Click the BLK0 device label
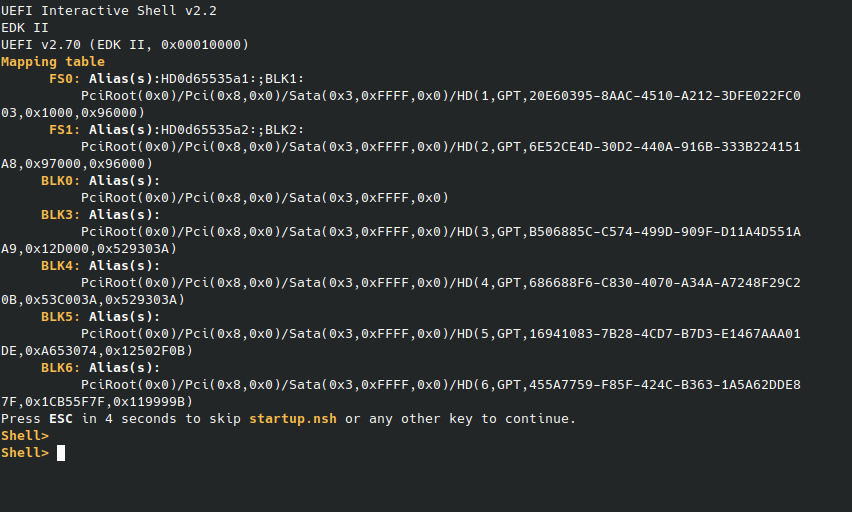This screenshot has width=852, height=512. (60, 180)
